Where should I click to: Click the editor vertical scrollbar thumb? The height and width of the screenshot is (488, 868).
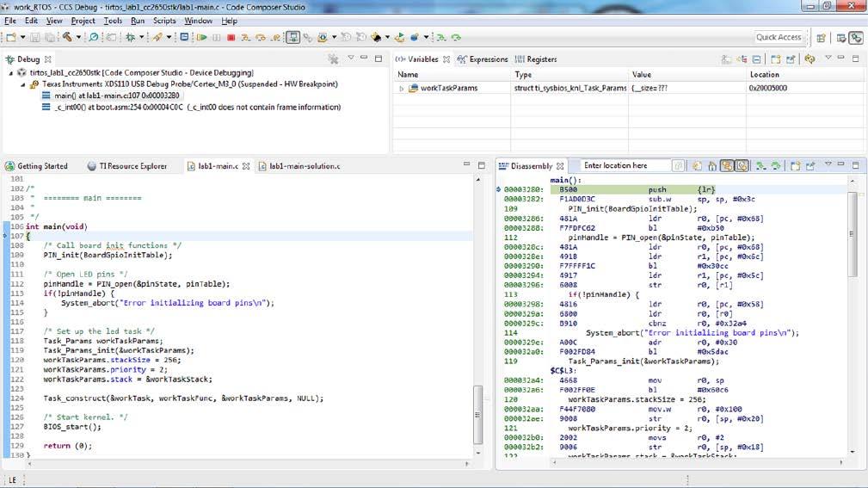tap(477, 414)
